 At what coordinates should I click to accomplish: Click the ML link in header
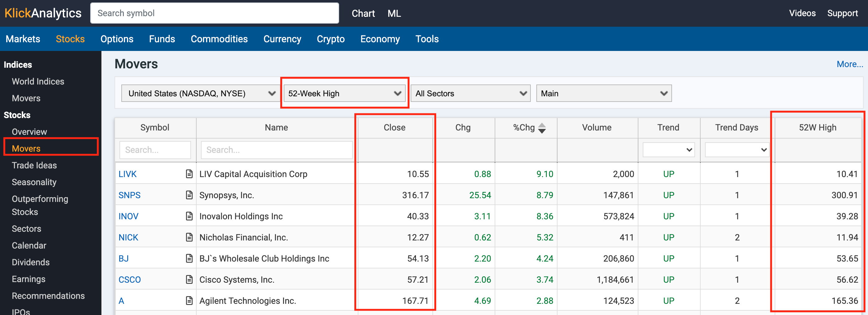[x=394, y=13]
